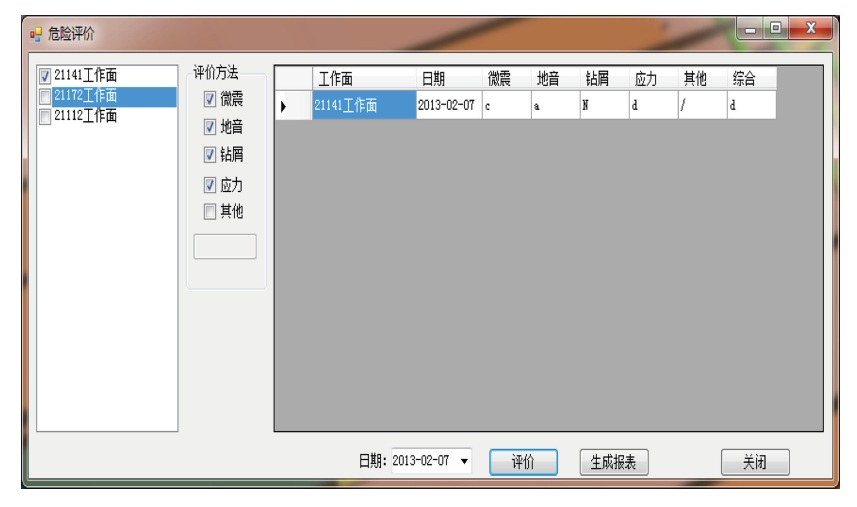857x507 pixels.
Task: Click the 日期 column header
Action: pos(446,79)
